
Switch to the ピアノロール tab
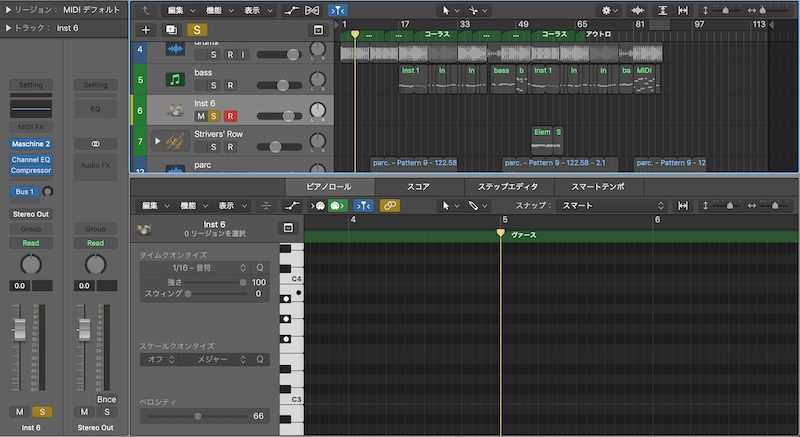coord(329,187)
